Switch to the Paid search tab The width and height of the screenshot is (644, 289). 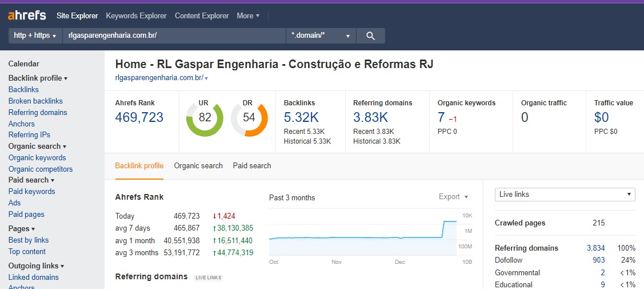click(252, 165)
